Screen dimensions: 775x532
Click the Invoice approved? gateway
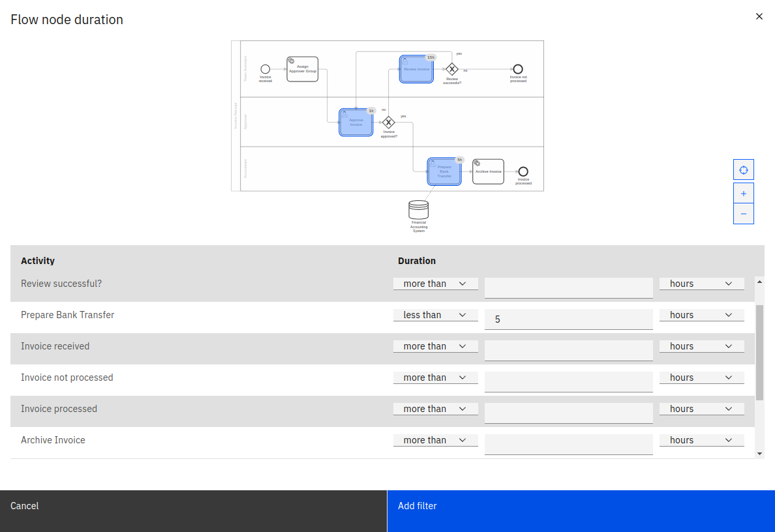point(389,121)
